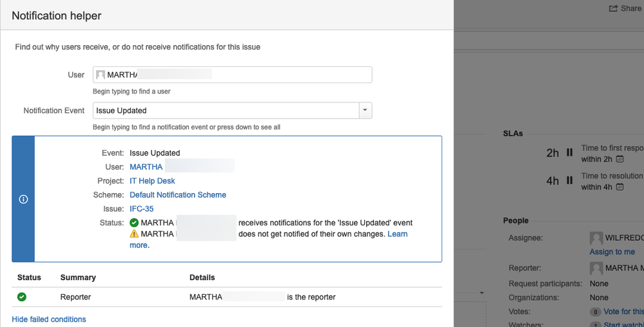The height and width of the screenshot is (327, 644).
Task: Click the Organizations None value
Action: click(599, 298)
